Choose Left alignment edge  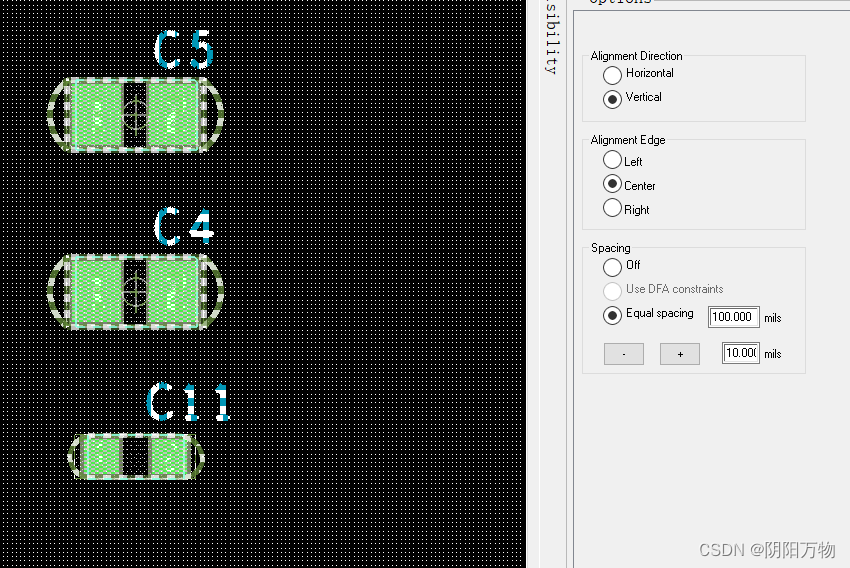coord(612,160)
